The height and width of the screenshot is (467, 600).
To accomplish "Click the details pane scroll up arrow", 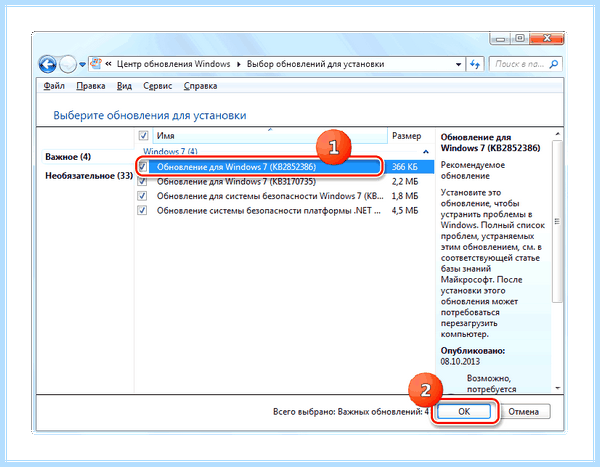I will click(558, 134).
